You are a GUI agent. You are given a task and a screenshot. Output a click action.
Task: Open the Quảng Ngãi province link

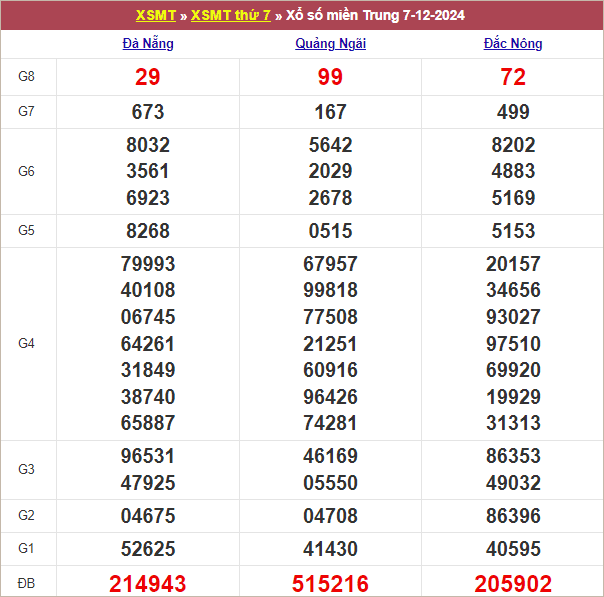click(331, 44)
